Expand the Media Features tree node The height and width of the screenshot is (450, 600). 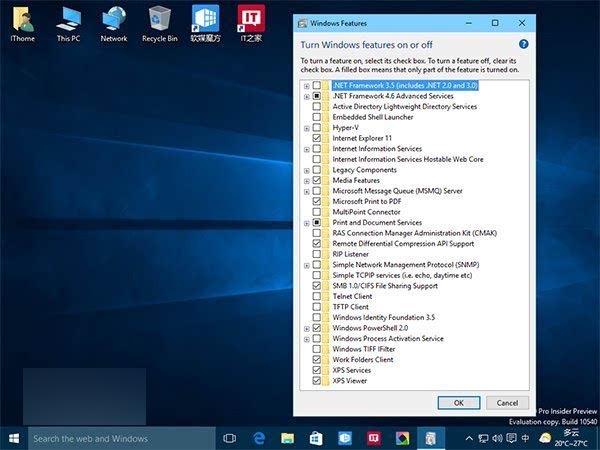(x=306, y=180)
